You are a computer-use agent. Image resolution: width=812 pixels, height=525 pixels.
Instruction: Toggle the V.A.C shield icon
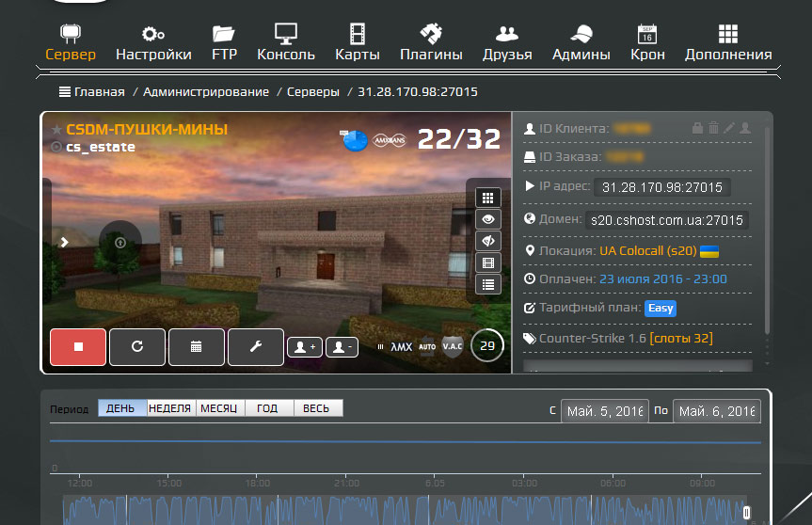coord(452,347)
